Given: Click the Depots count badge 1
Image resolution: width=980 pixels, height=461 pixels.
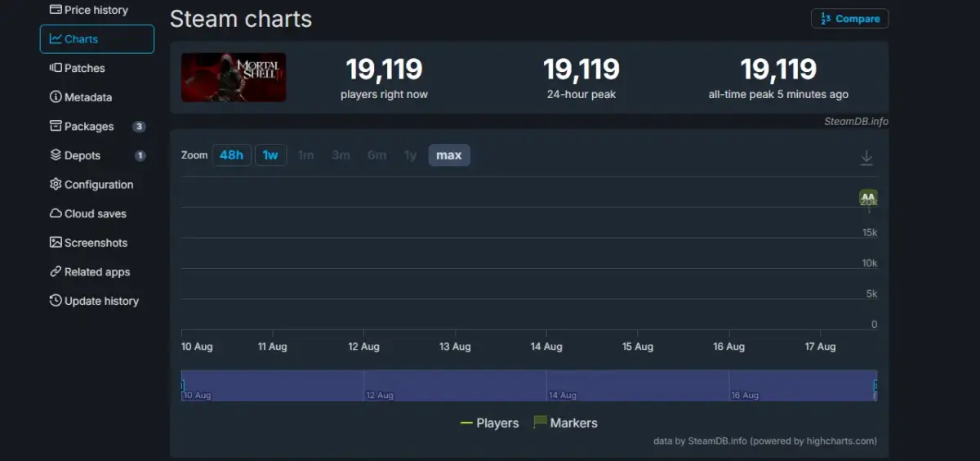Looking at the screenshot, I should (140, 155).
